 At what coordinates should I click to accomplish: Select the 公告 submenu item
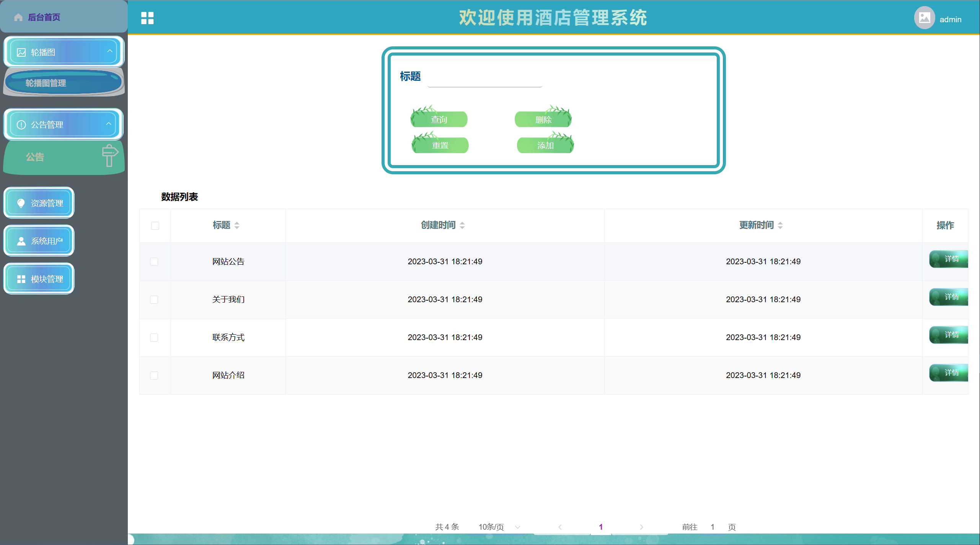pyautogui.click(x=35, y=157)
